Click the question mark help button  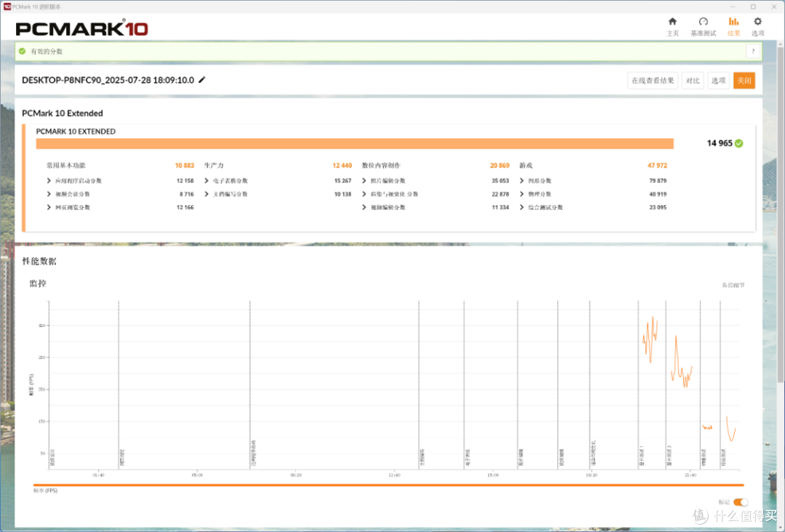[x=753, y=51]
